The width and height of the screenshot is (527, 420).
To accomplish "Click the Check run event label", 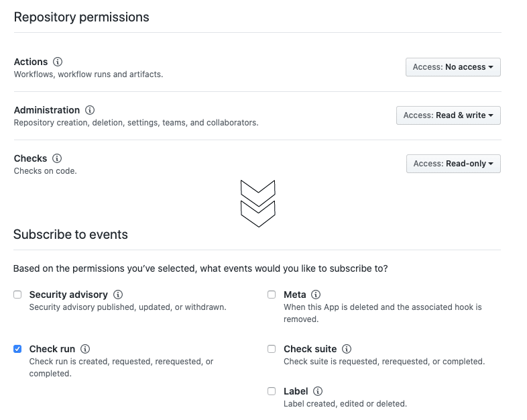I will [52, 349].
